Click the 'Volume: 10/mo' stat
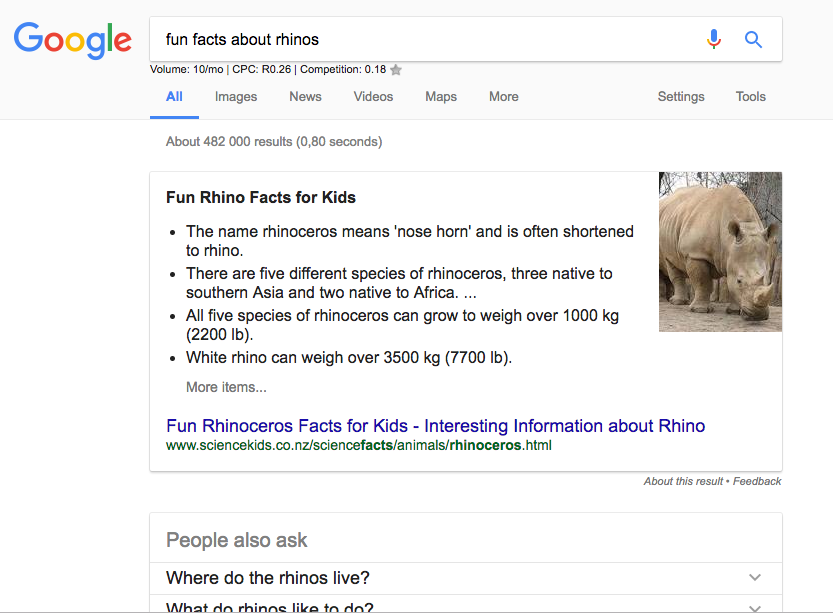 (186, 70)
